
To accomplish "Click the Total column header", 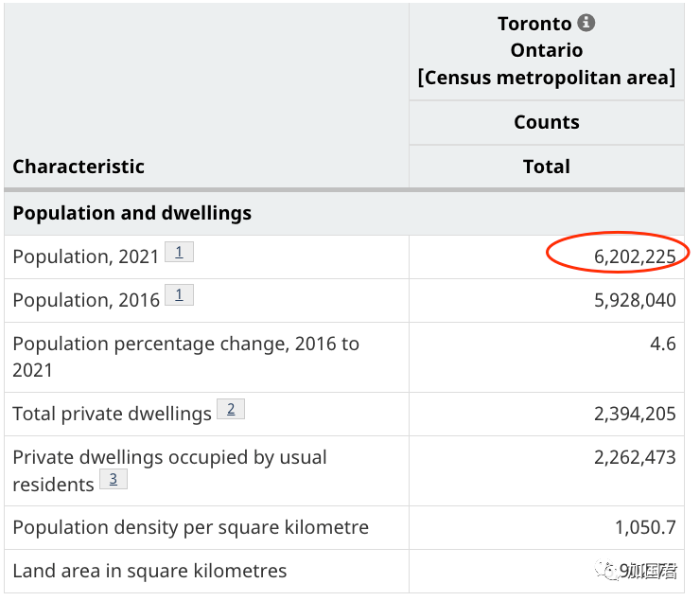I will (546, 167).
